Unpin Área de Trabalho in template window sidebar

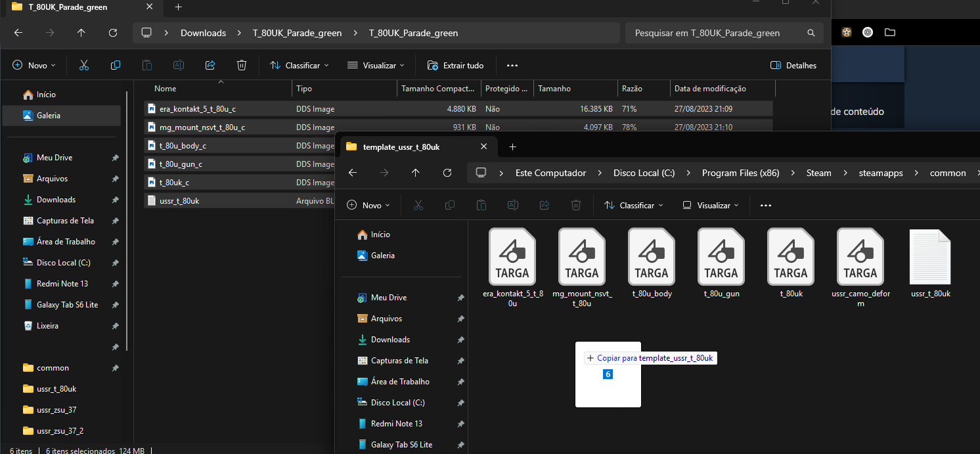pos(460,382)
